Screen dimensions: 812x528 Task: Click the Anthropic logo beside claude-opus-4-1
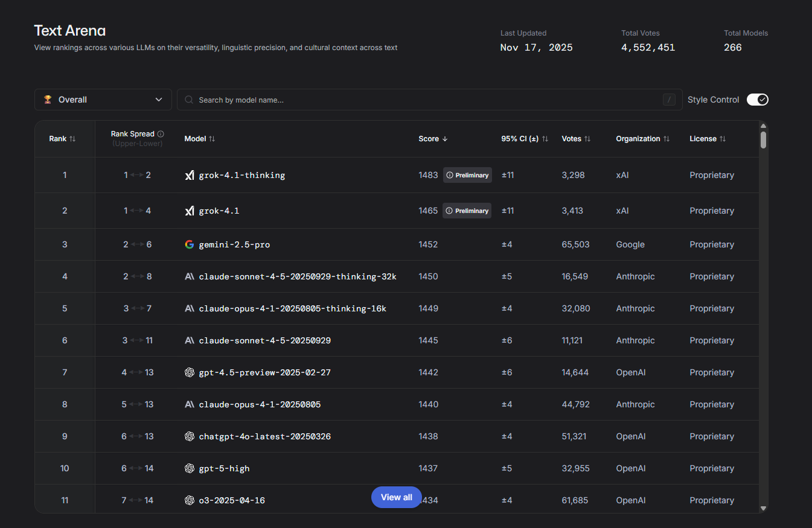(x=190, y=404)
